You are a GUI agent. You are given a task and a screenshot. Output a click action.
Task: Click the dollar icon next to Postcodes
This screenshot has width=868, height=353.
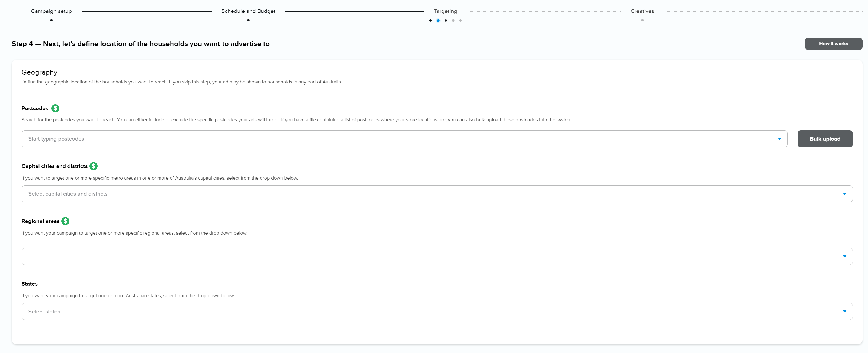coord(55,108)
